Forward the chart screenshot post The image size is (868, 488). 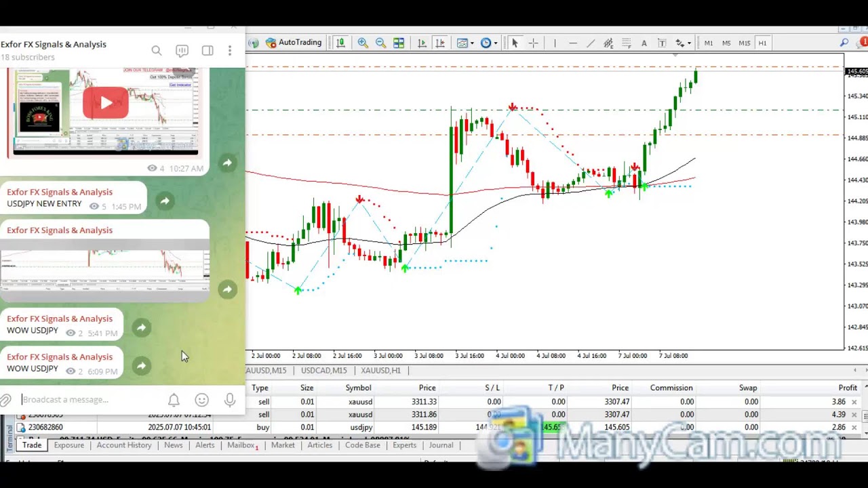coord(227,289)
